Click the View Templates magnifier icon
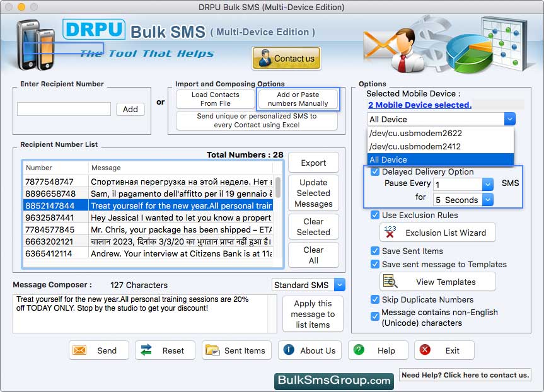The width and height of the screenshot is (544, 392). [x=390, y=281]
